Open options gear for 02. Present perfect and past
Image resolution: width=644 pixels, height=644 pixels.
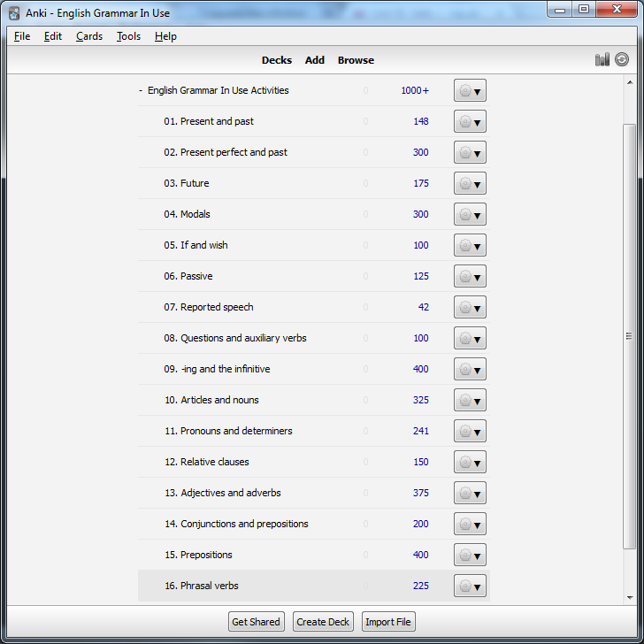pos(470,152)
